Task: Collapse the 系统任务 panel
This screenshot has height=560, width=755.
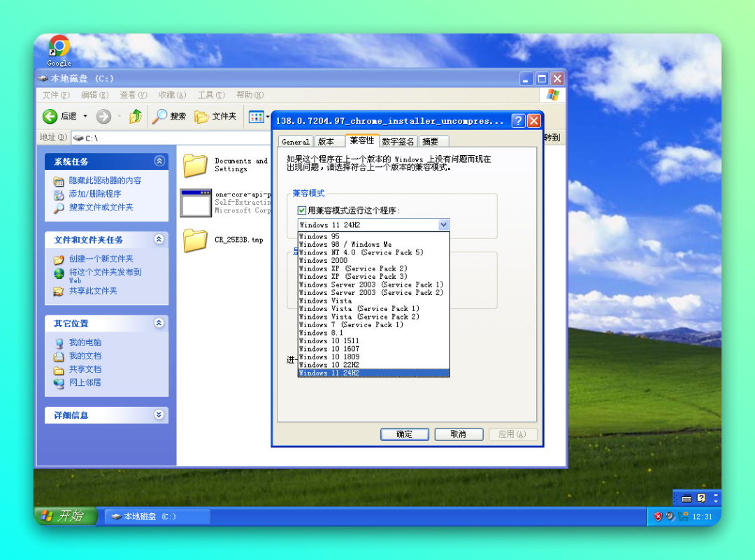Action: (x=159, y=161)
